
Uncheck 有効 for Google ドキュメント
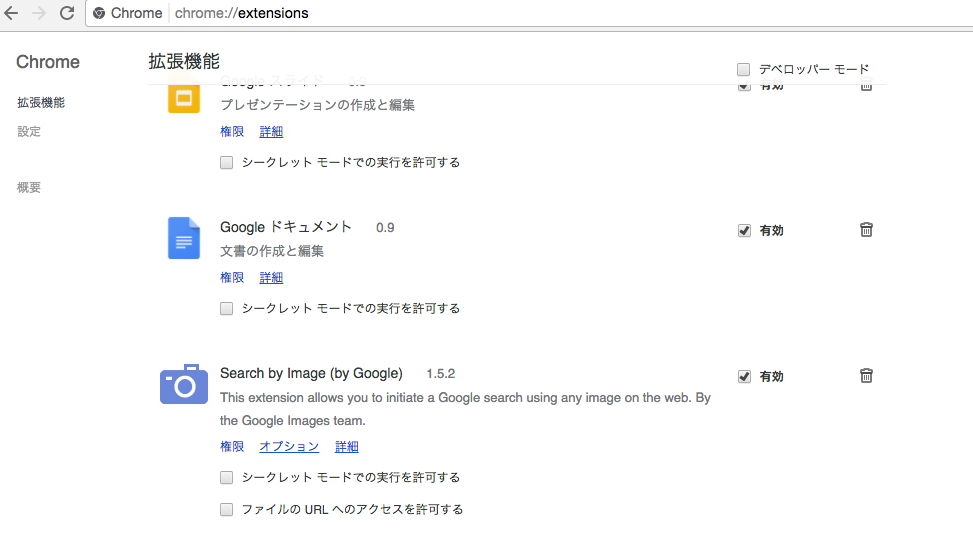click(744, 230)
